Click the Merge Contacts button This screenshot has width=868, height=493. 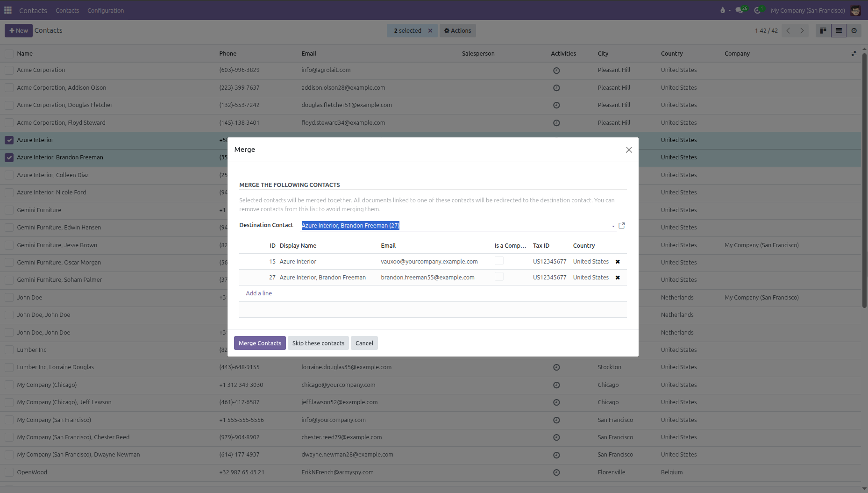click(x=260, y=343)
